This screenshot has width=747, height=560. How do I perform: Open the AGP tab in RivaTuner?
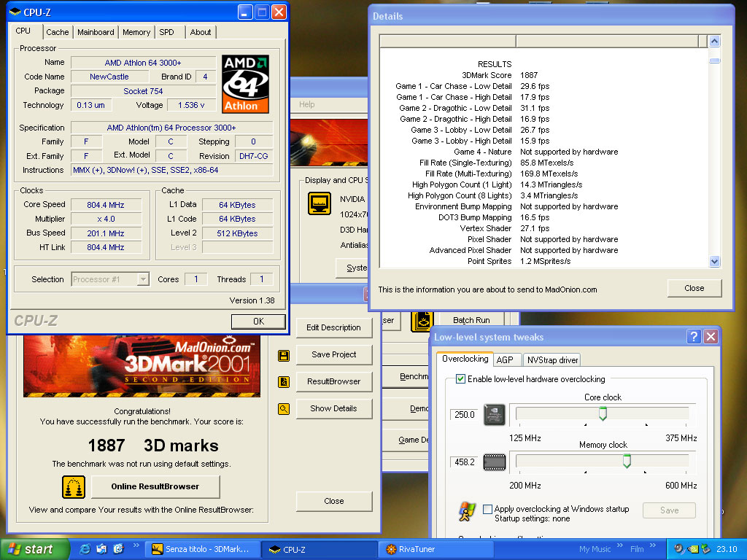coord(504,359)
